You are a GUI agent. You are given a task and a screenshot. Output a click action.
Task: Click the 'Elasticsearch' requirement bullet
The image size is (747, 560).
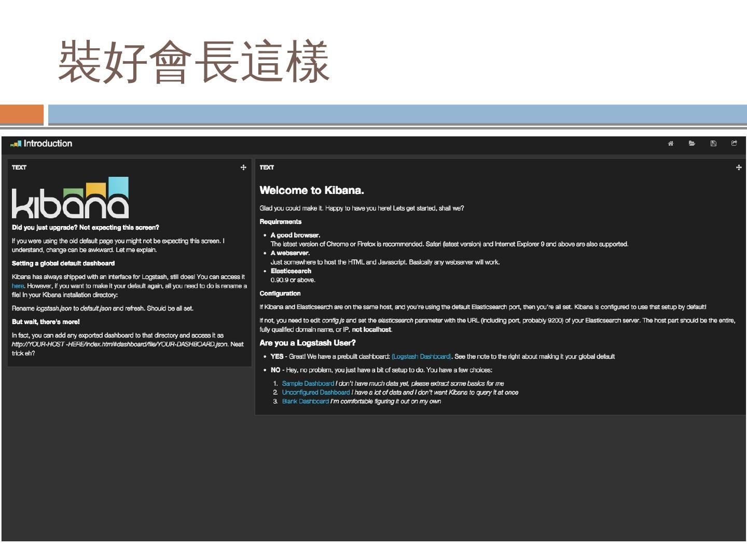[x=291, y=271]
